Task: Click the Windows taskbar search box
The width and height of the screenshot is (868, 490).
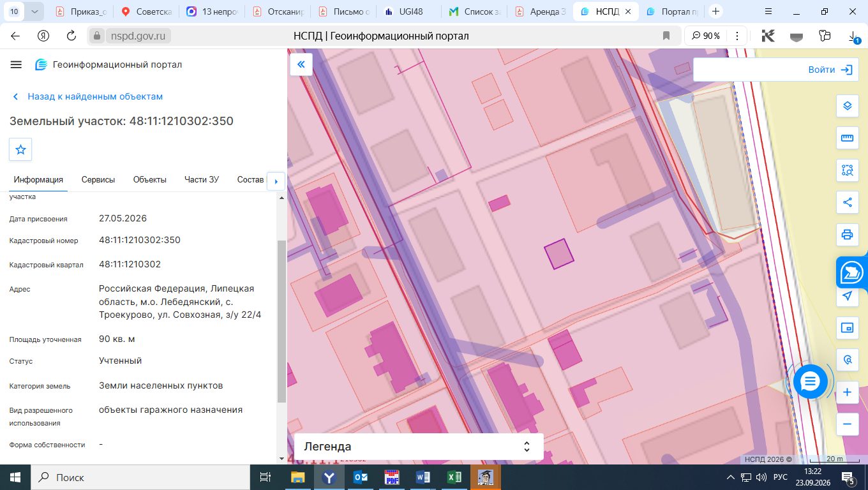Action: [x=140, y=477]
